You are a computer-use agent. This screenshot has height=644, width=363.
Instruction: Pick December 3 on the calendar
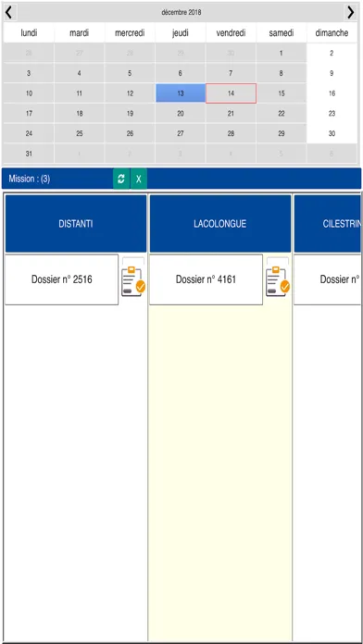click(29, 73)
